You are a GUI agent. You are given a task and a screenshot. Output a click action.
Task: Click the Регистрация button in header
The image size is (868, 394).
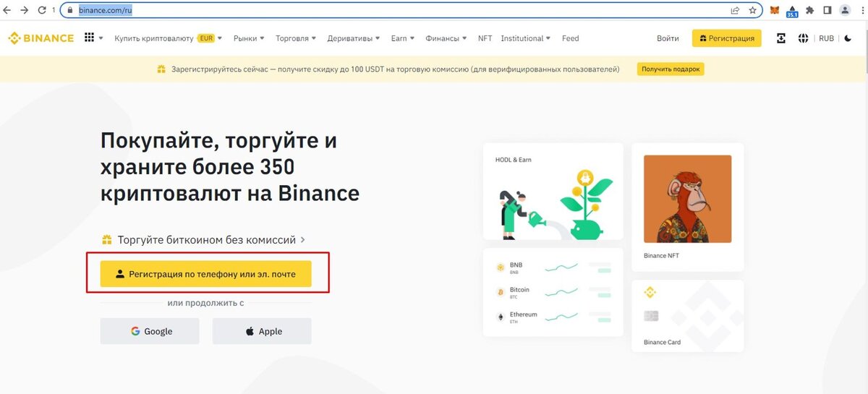click(726, 38)
